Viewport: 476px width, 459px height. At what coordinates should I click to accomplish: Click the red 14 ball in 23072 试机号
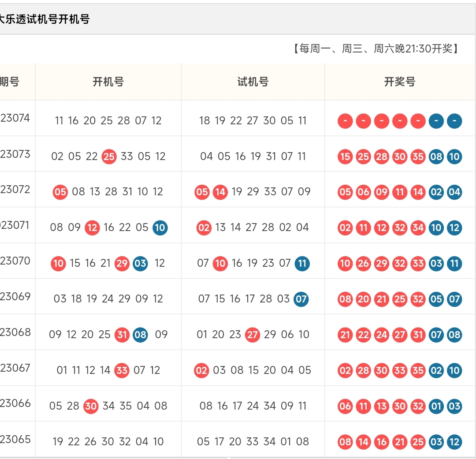point(220,192)
